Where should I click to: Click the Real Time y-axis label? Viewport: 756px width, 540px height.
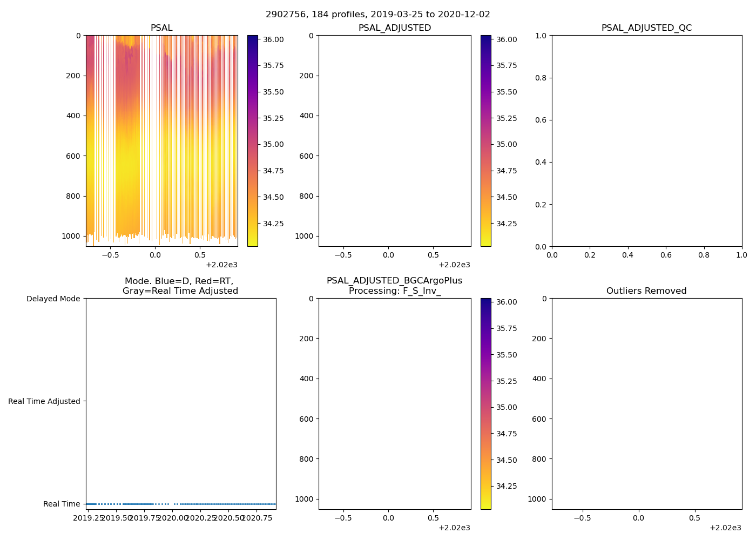click(x=62, y=504)
